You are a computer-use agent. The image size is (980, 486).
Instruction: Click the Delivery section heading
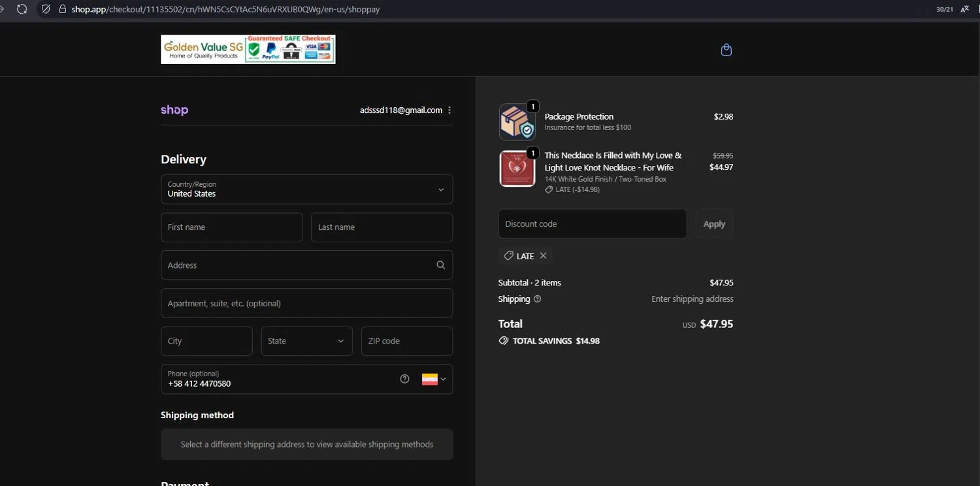pyautogui.click(x=184, y=159)
